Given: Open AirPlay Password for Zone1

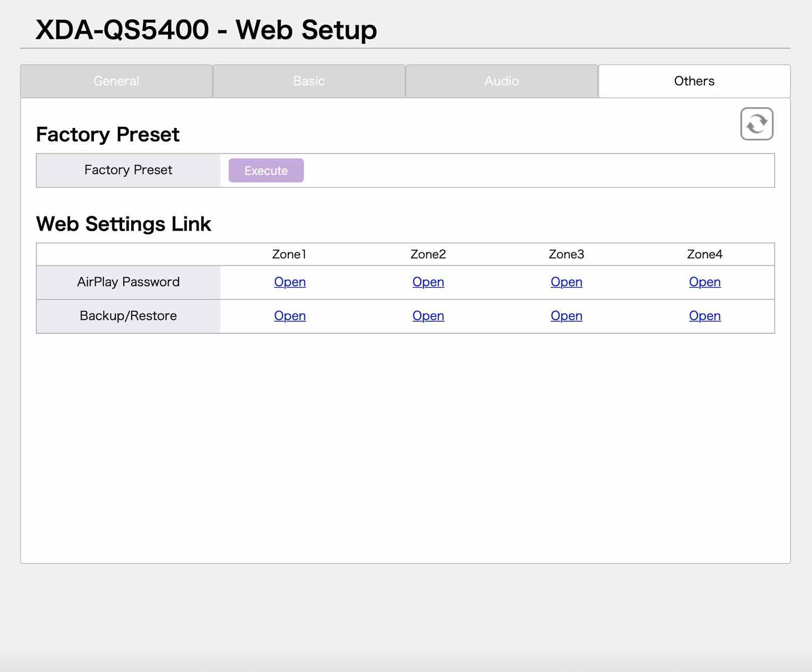Looking at the screenshot, I should 290,282.
